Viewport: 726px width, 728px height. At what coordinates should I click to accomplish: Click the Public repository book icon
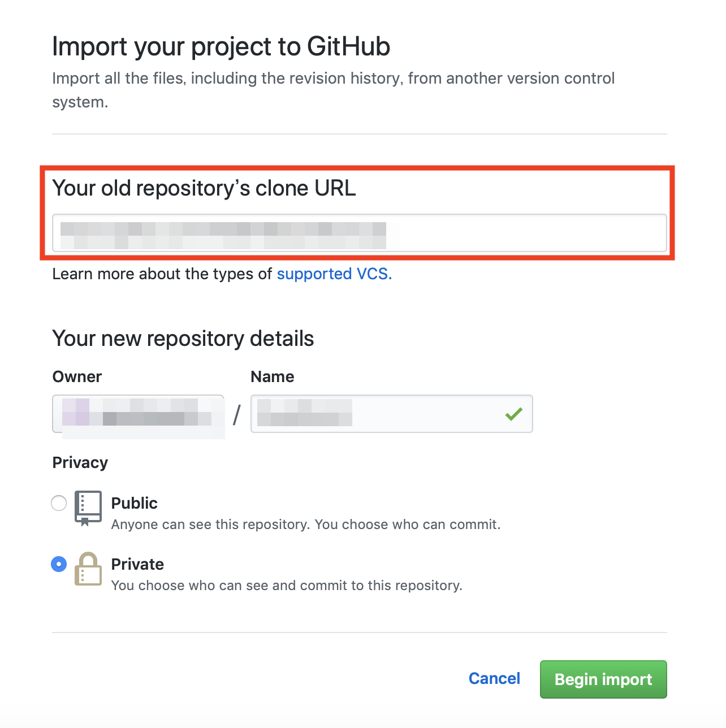pos(88,508)
